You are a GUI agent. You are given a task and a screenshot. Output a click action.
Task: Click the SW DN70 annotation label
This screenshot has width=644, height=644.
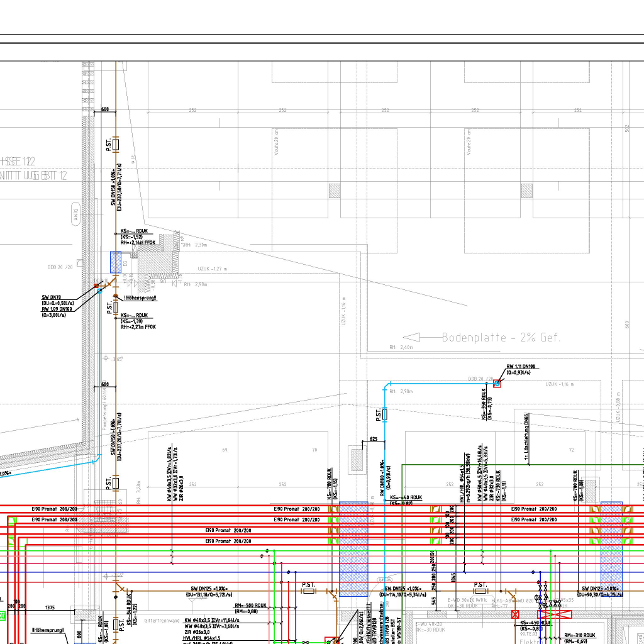[51, 296]
